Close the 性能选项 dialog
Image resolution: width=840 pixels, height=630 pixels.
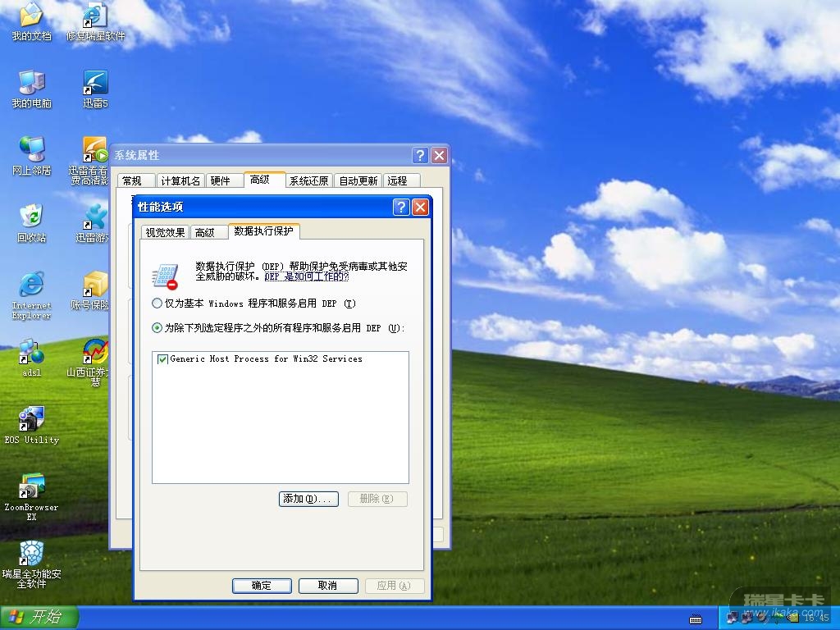(421, 207)
